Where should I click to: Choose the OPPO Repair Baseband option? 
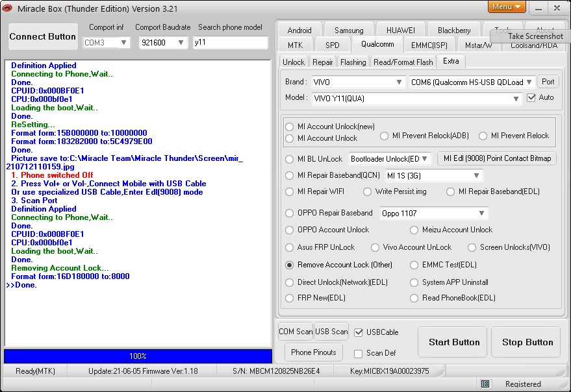(x=290, y=214)
